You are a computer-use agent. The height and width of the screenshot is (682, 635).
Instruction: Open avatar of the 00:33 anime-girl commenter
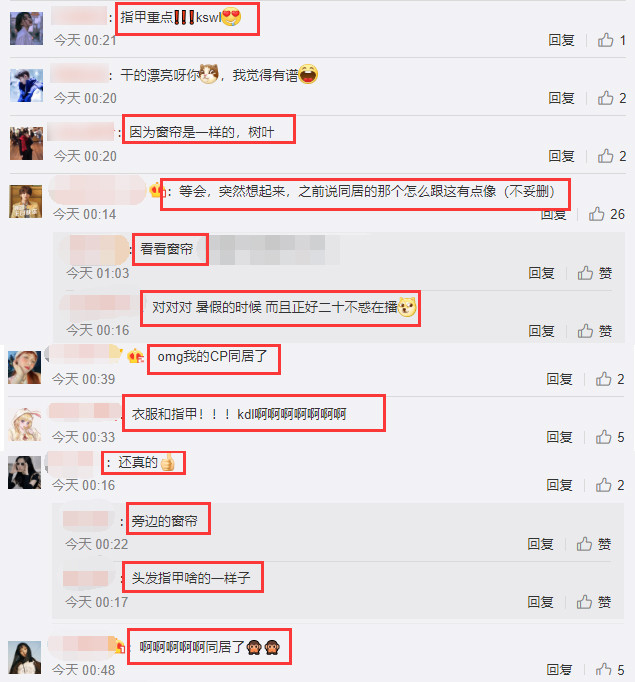pos(25,424)
